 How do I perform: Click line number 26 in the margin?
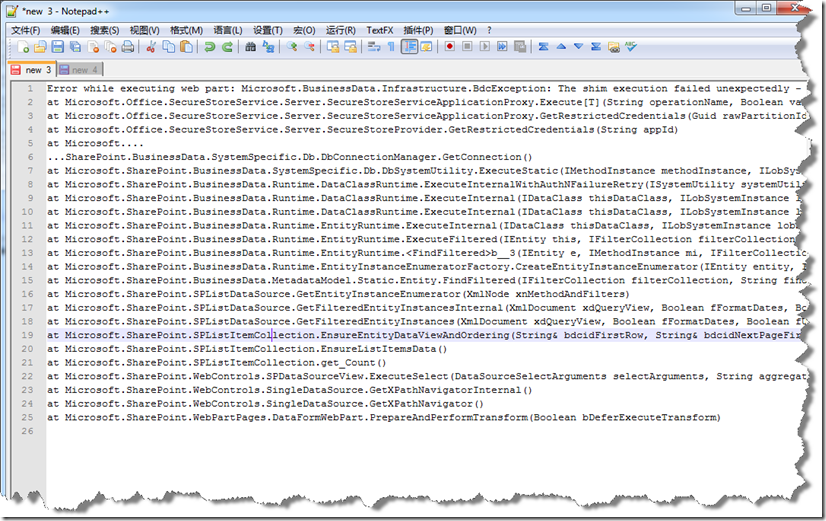27,431
